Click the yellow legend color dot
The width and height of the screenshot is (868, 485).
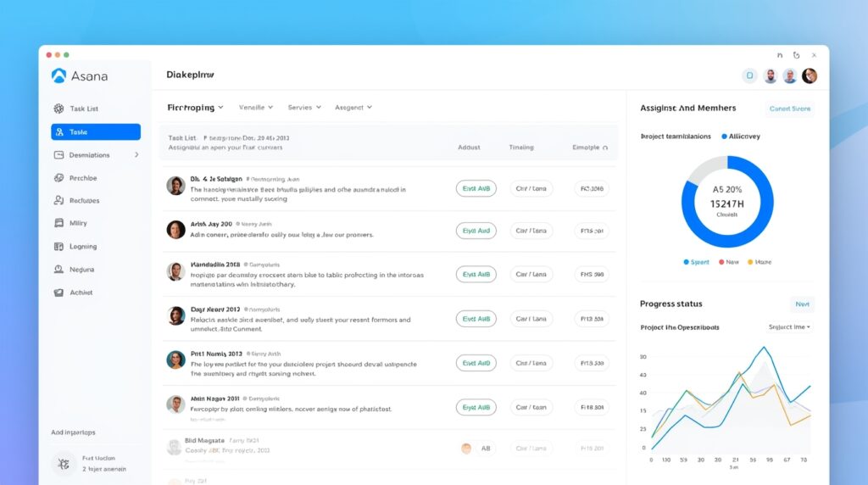(x=751, y=262)
